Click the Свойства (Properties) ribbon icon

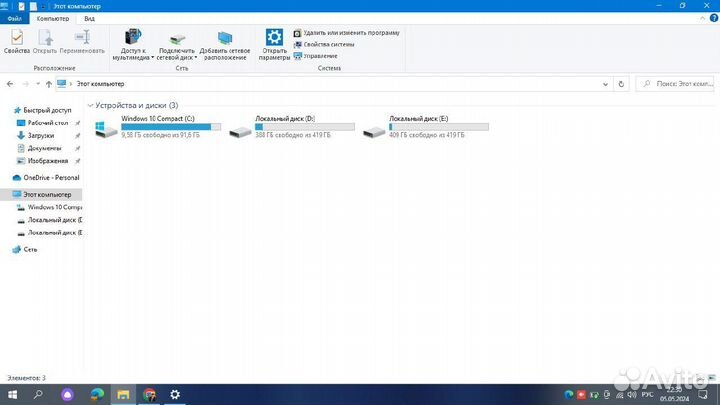pos(16,40)
